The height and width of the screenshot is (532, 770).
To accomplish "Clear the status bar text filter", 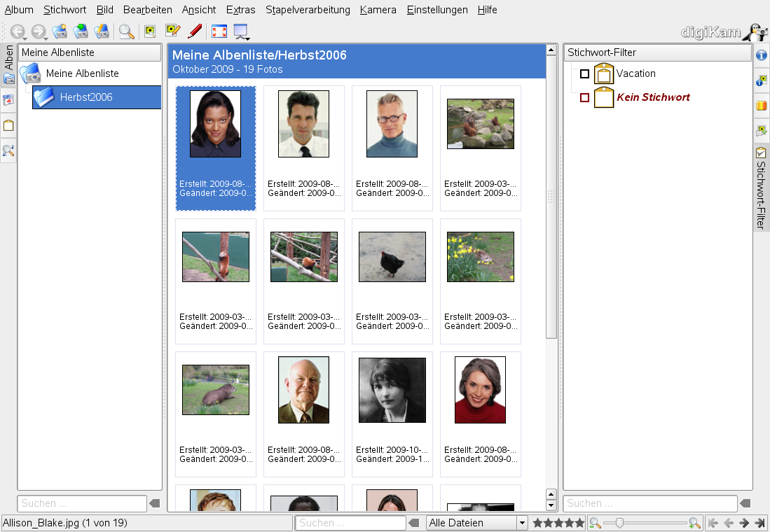I will (414, 523).
